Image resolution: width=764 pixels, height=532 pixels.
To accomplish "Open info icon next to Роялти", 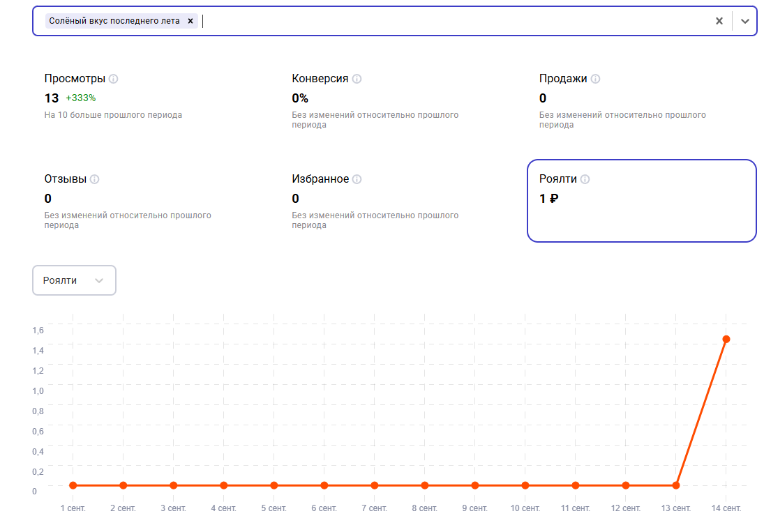I will point(585,179).
